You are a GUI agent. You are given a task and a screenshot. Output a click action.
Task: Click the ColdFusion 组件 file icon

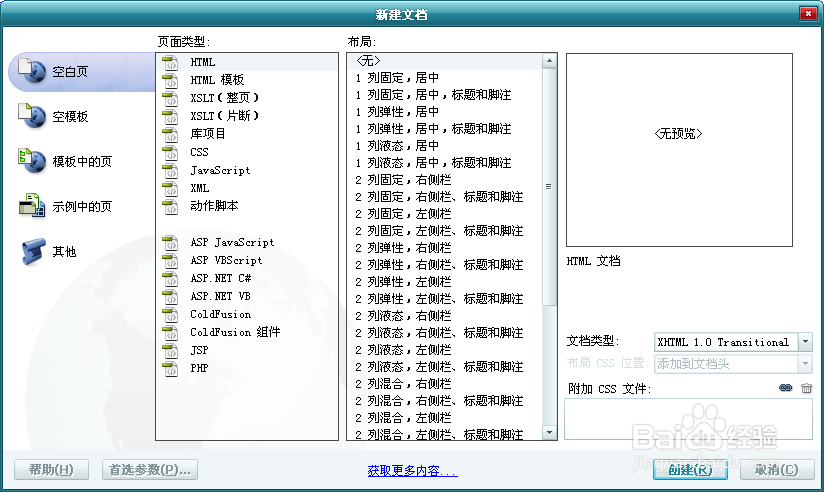(170, 333)
